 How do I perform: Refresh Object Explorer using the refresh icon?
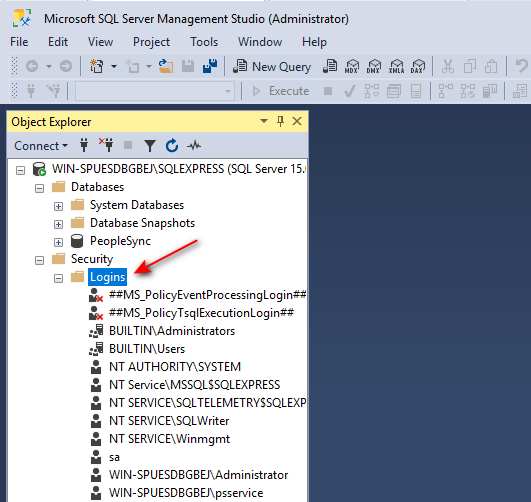pos(172,146)
